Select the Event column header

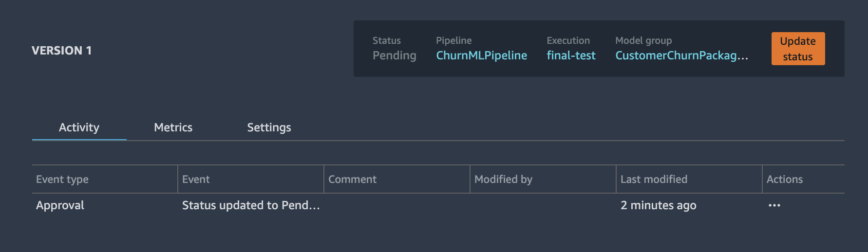click(196, 179)
